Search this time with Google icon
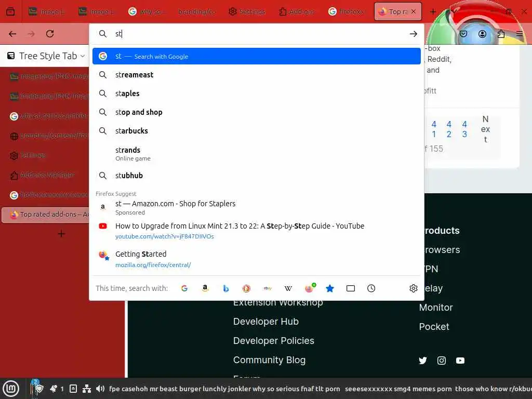This screenshot has height=399, width=532. (x=184, y=288)
